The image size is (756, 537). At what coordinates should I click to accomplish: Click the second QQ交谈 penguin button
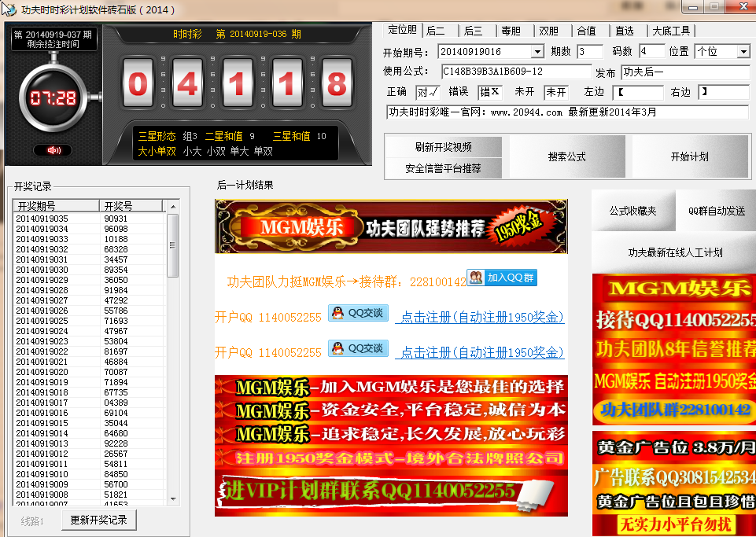pos(358,348)
